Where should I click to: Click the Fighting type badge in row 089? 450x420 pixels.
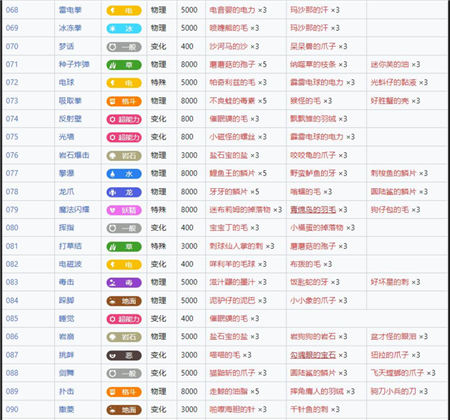pos(124,392)
